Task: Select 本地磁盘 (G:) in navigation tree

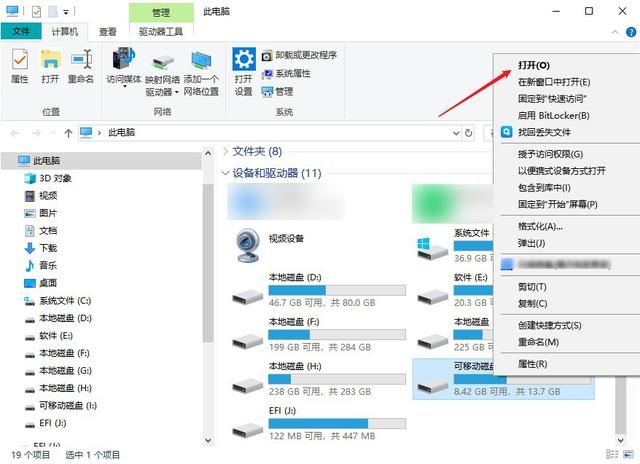Action: pyautogui.click(x=58, y=371)
